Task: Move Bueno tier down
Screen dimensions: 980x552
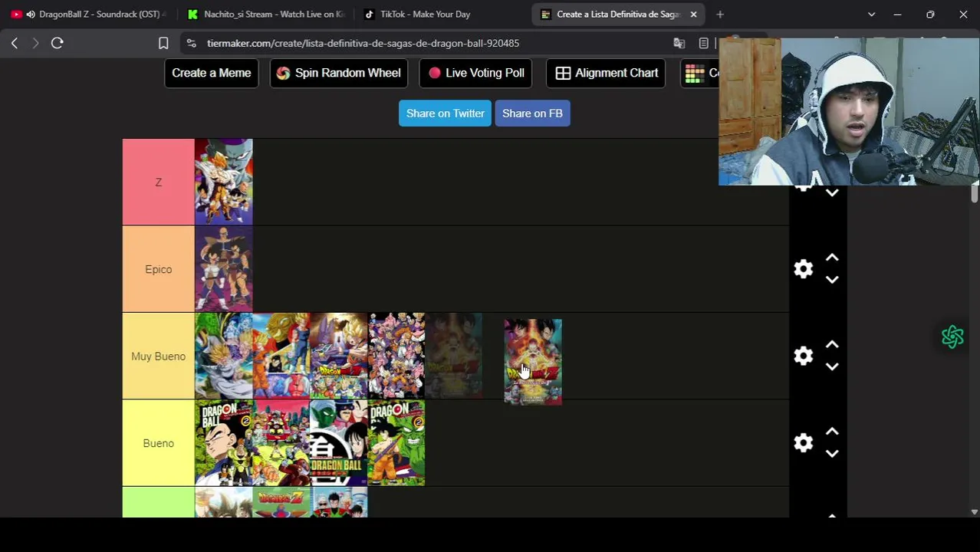Action: (832, 454)
